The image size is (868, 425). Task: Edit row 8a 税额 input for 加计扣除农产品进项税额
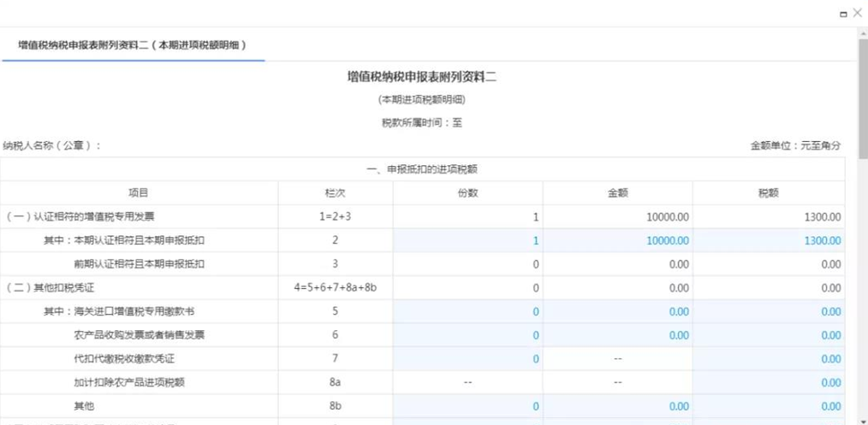(769, 383)
